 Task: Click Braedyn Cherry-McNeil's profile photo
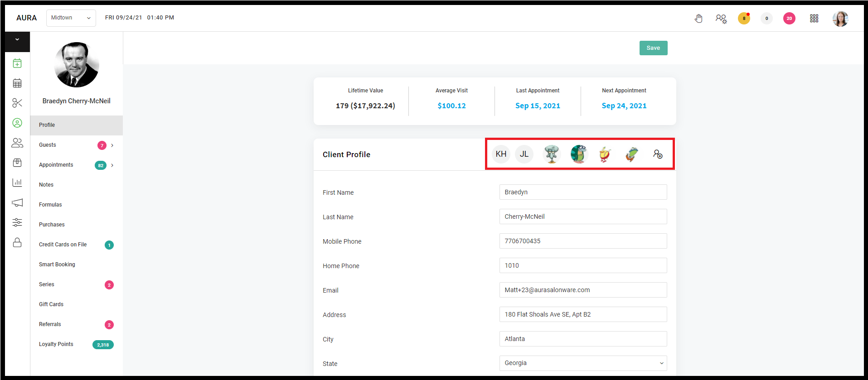click(x=77, y=65)
